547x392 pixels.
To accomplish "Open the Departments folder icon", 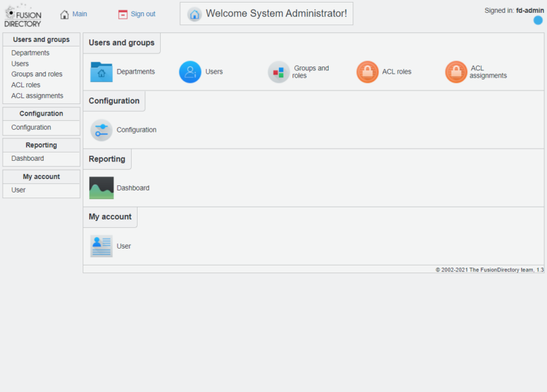I will (x=101, y=72).
